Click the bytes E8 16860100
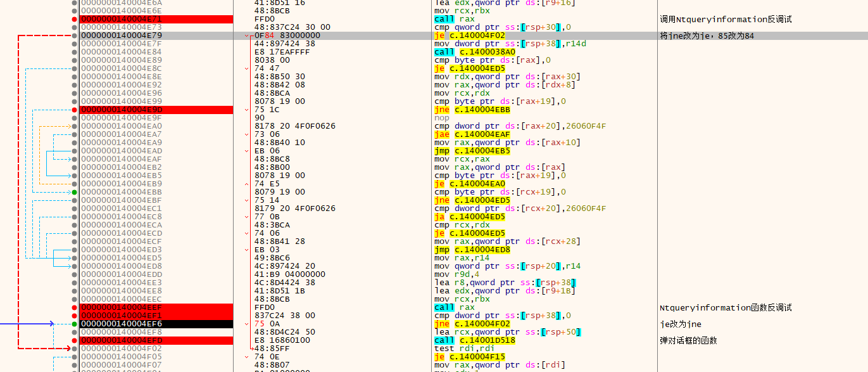Screen dimensions: 868x372 pos(282,340)
